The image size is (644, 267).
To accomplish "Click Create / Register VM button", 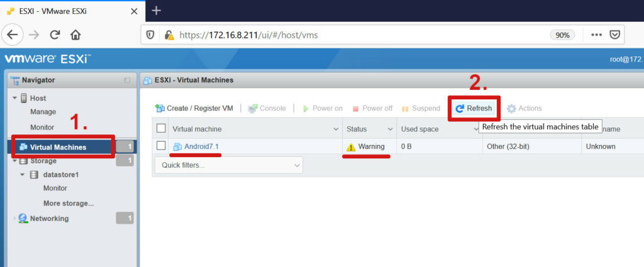I will [x=194, y=109].
